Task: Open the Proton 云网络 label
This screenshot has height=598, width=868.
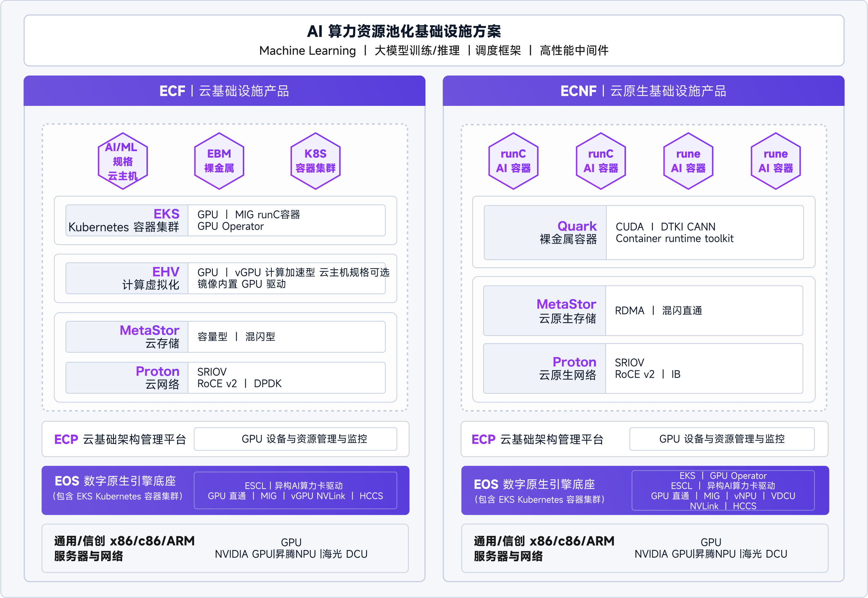Action: (x=126, y=378)
